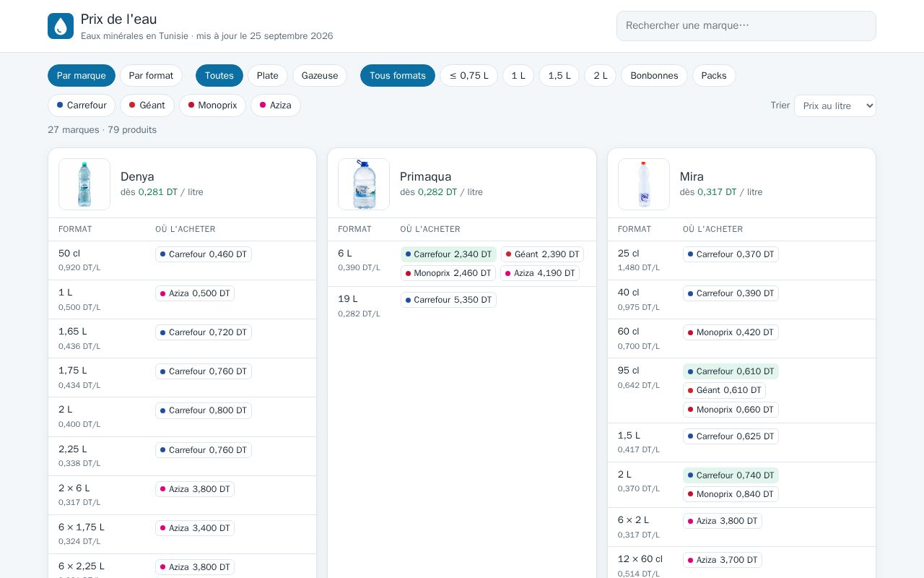The height and width of the screenshot is (578, 924).
Task: Open Monoprix 0,420 DT offer for Mira 60 cl
Action: 731,332
